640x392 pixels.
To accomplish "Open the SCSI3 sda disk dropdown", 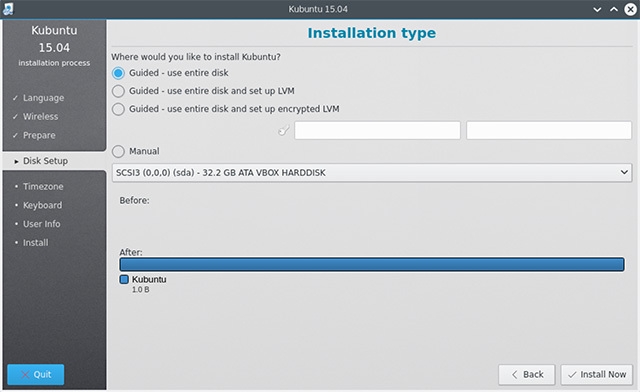I will 372,173.
